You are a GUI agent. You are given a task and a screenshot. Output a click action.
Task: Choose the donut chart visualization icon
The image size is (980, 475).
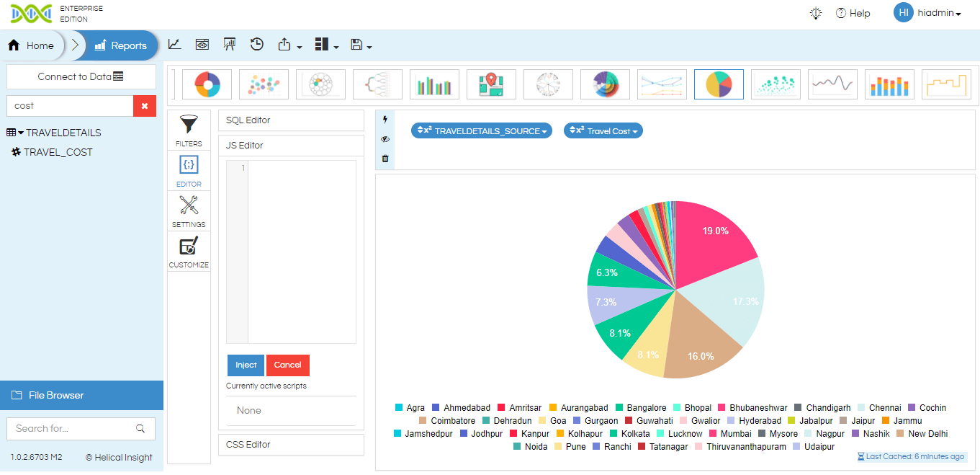(x=207, y=84)
